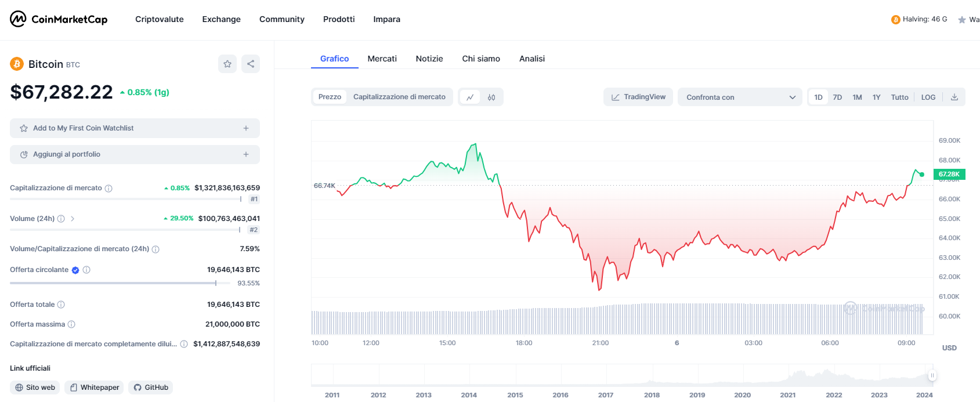Select the line chart icon
Viewport: 980px width, 402px height.
[470, 97]
